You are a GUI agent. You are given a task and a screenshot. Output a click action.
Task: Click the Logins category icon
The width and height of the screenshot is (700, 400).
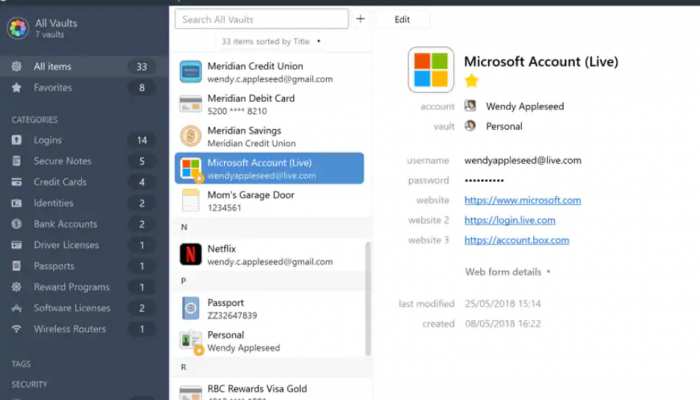click(17, 140)
